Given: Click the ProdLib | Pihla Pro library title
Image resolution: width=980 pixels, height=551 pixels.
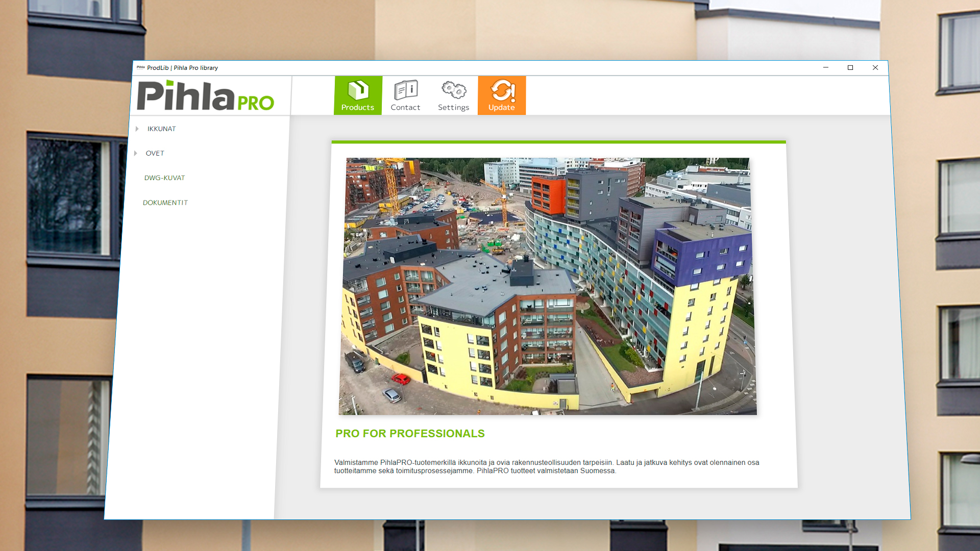Looking at the screenshot, I should coord(182,68).
